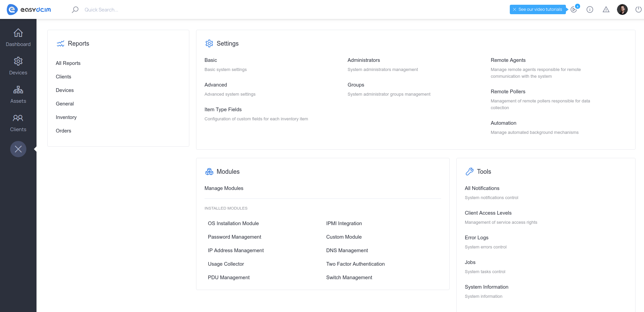Open All Reports
Image resolution: width=644 pixels, height=312 pixels.
point(68,63)
